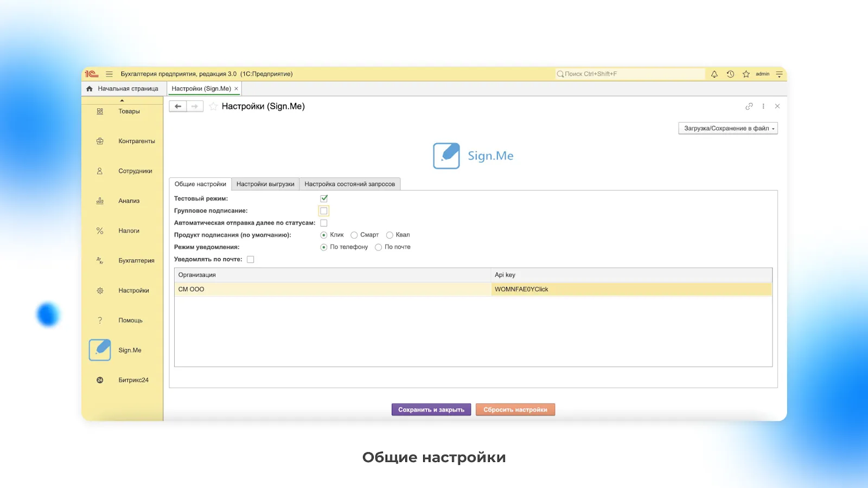Open the notifications bell icon

(714, 74)
